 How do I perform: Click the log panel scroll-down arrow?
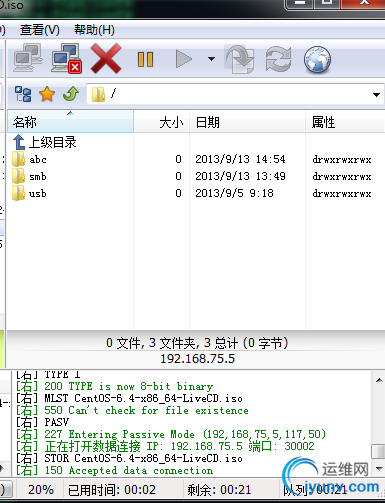379,468
